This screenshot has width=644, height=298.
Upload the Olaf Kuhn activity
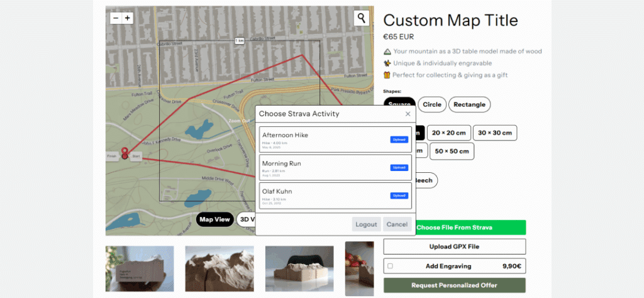coord(399,196)
